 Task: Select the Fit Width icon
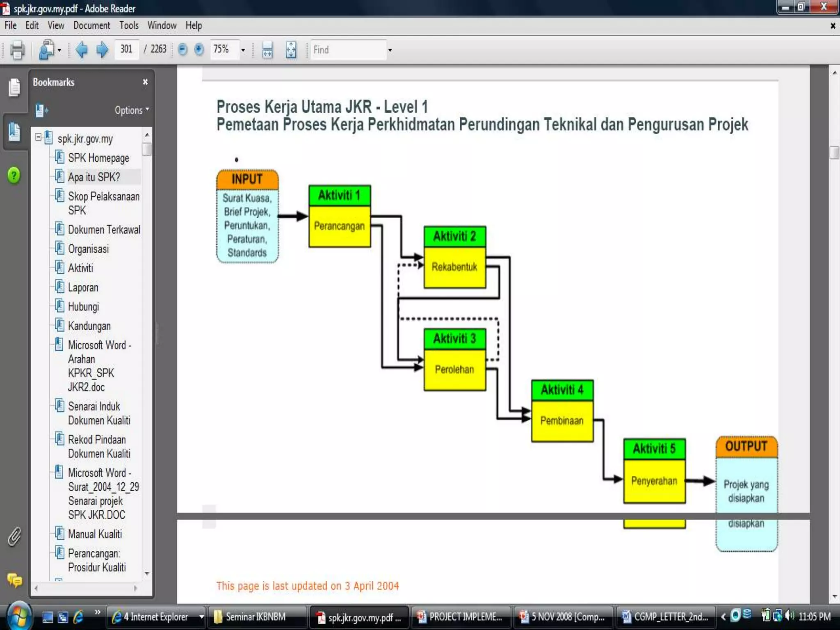pyautogui.click(x=267, y=50)
